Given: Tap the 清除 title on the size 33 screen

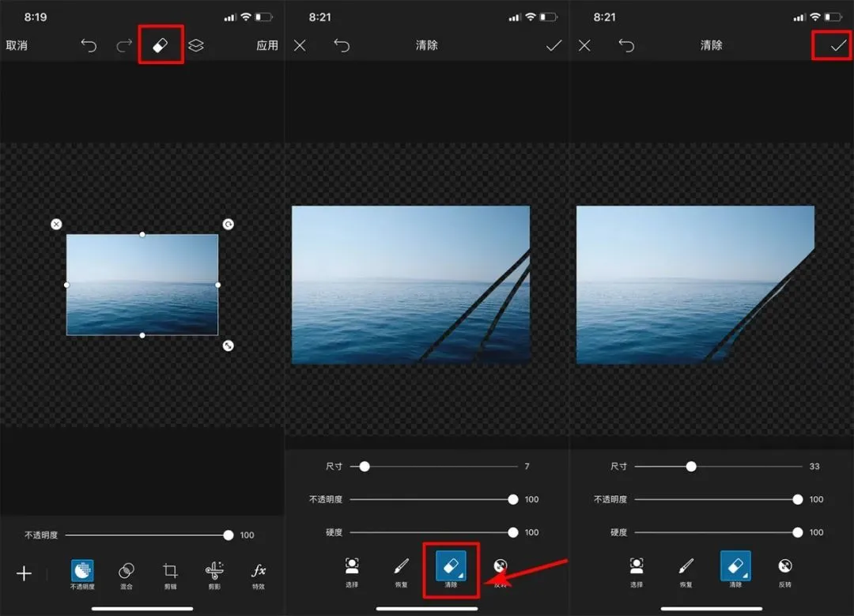Looking at the screenshot, I should pyautogui.click(x=712, y=45).
